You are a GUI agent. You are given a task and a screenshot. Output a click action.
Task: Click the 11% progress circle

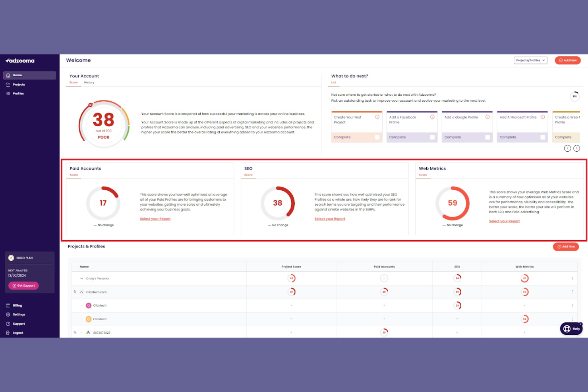coord(575,96)
